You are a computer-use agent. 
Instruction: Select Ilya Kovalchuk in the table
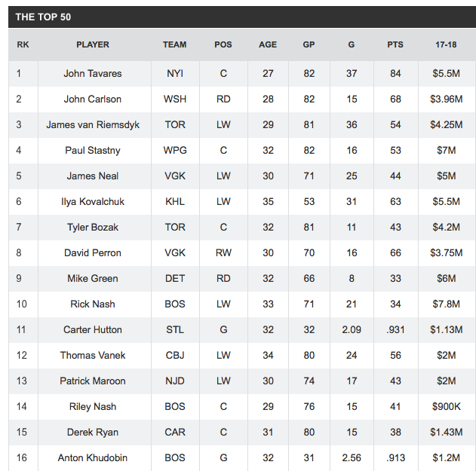[93, 202]
